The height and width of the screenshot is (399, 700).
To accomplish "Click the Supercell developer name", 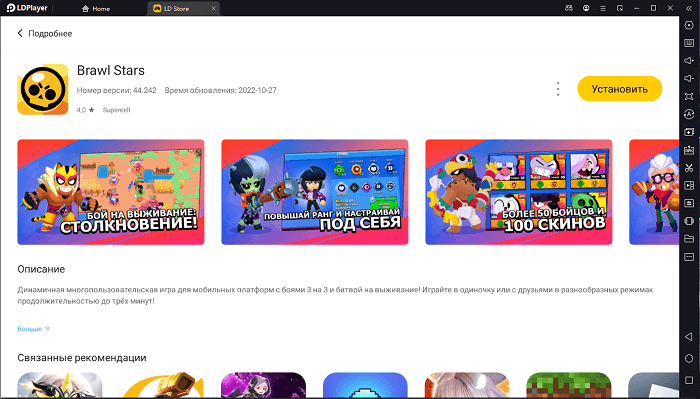I will 117,110.
